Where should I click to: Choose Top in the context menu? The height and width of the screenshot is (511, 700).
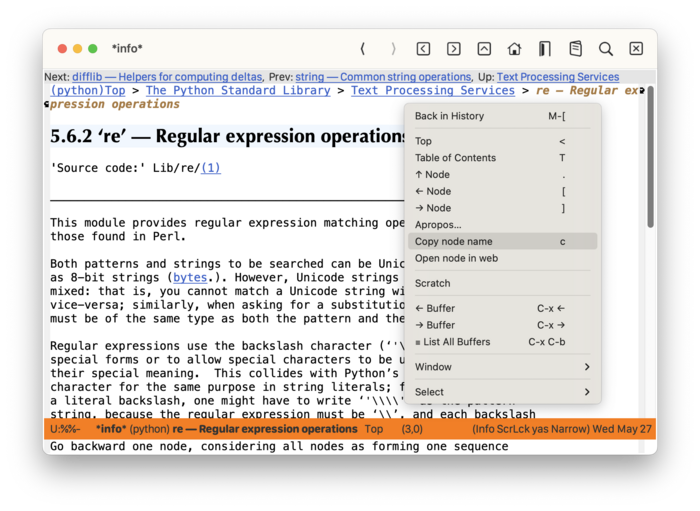503,141
